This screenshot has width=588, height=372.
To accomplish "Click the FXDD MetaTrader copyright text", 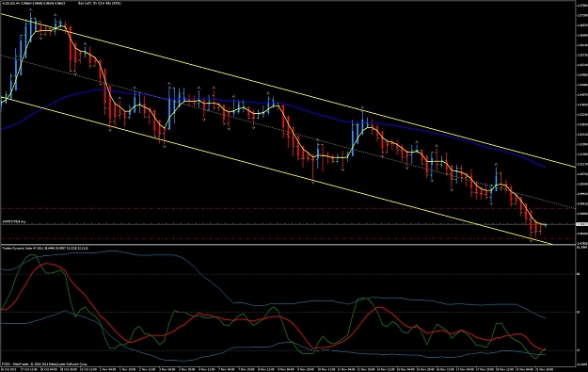I will (x=44, y=364).
